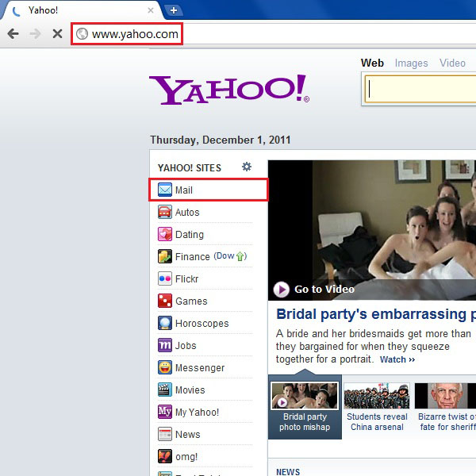Select the Yahoo! browser tab

[x=82, y=10]
